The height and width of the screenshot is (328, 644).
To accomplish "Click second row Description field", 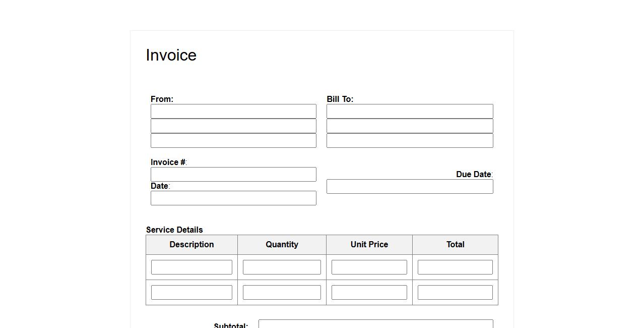I will 191,292.
